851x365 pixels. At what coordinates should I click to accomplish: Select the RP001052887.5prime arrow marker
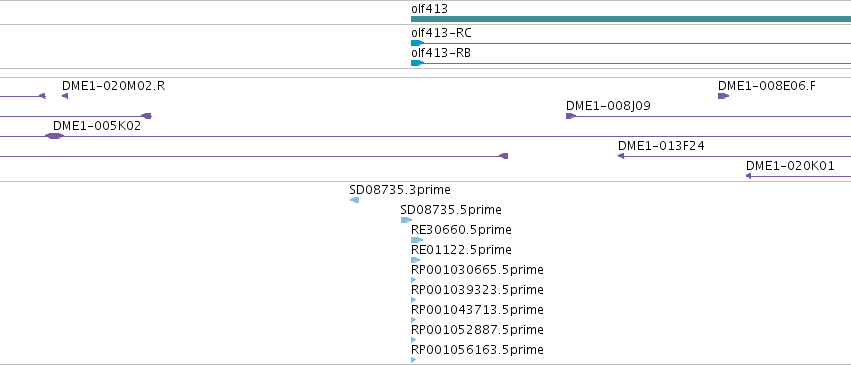coord(414,340)
